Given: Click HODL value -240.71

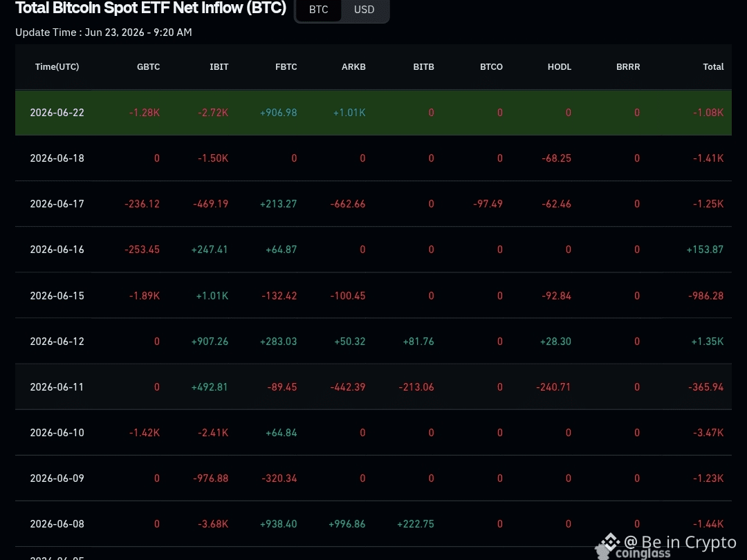Looking at the screenshot, I should click(553, 387).
